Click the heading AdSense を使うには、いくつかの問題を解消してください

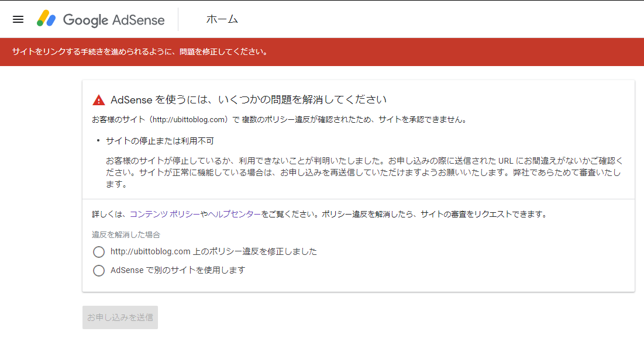(249, 100)
